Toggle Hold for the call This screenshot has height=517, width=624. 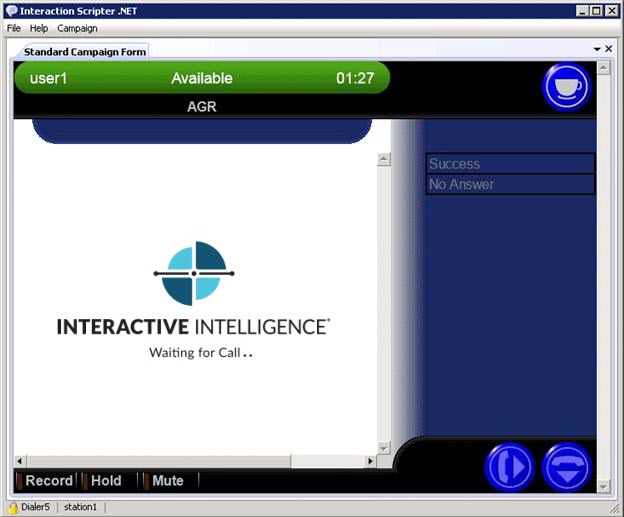click(x=105, y=481)
